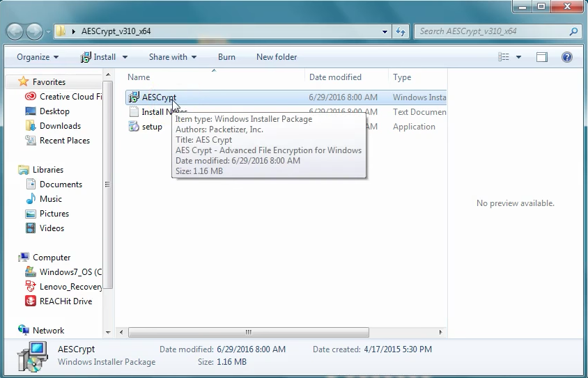Image resolution: width=588 pixels, height=378 pixels.
Task: Select the setup application icon
Action: [x=134, y=126]
